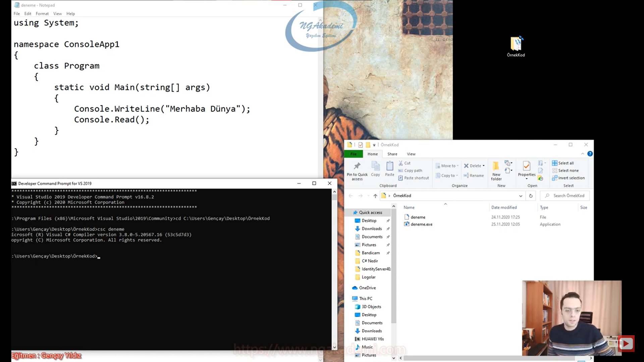Open the Notepad File menu
The height and width of the screenshot is (362, 644).
pos(17,13)
